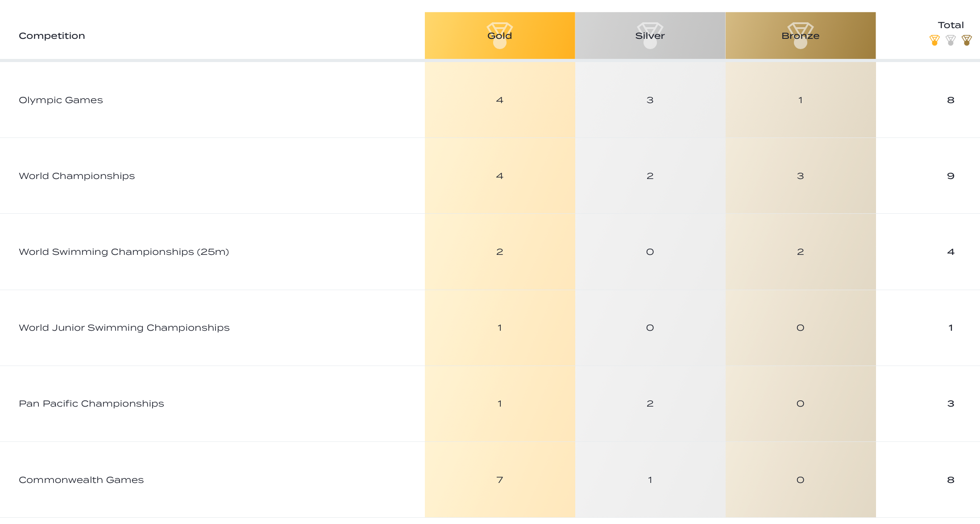This screenshot has width=980, height=524.
Task: Select the World Championships row label
Action: [77, 176]
